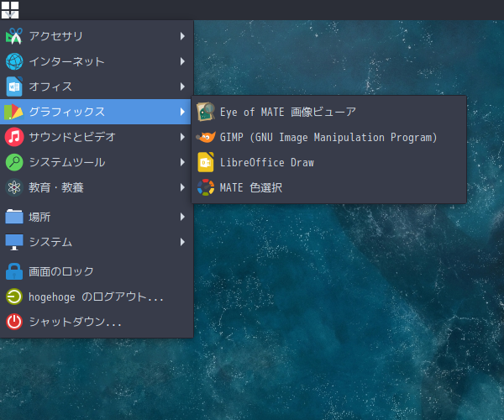Click the logout arrow icon

point(14,297)
